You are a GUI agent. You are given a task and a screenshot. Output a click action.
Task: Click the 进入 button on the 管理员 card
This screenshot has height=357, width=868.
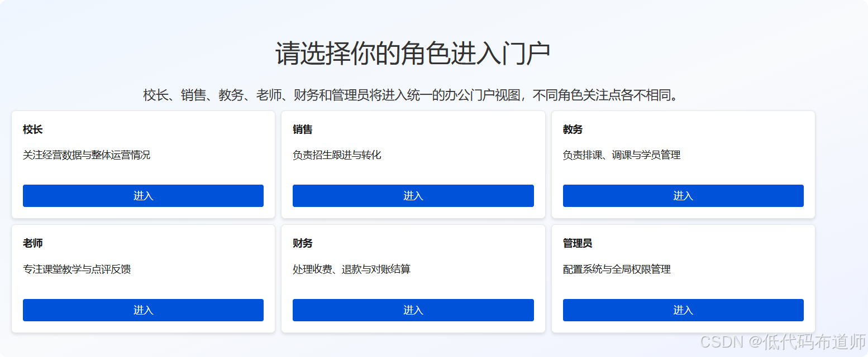(683, 310)
